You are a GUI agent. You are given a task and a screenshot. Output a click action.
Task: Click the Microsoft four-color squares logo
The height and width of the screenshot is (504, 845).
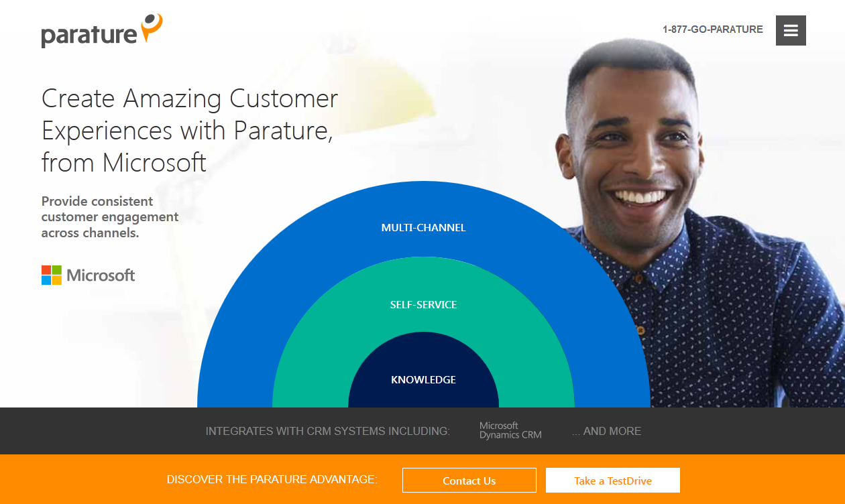52,275
